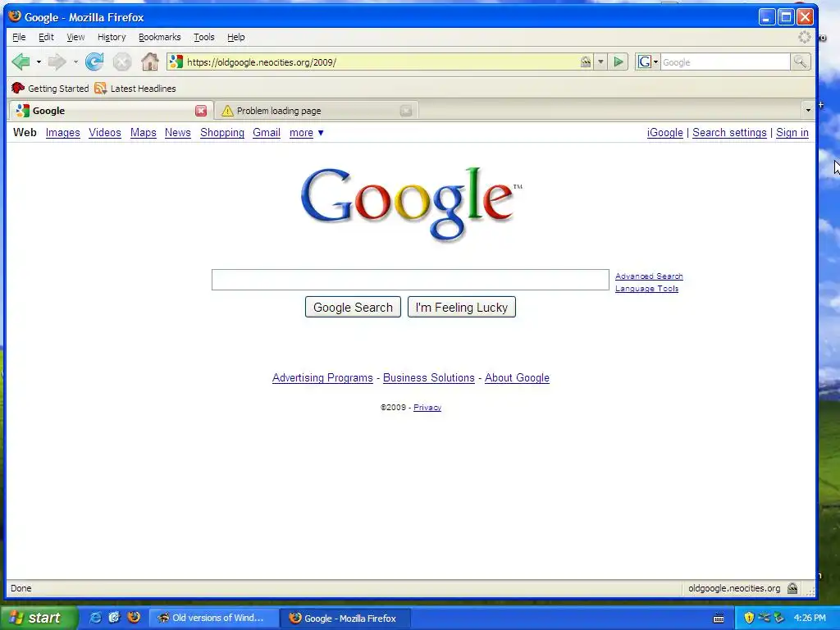This screenshot has width=840, height=630.
Task: Expand the Google more menu
Action: click(307, 133)
